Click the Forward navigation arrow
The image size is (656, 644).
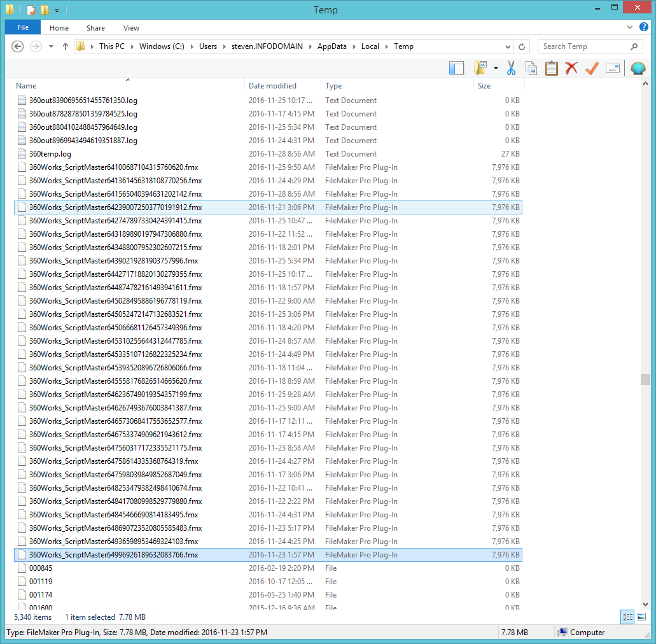point(36,46)
